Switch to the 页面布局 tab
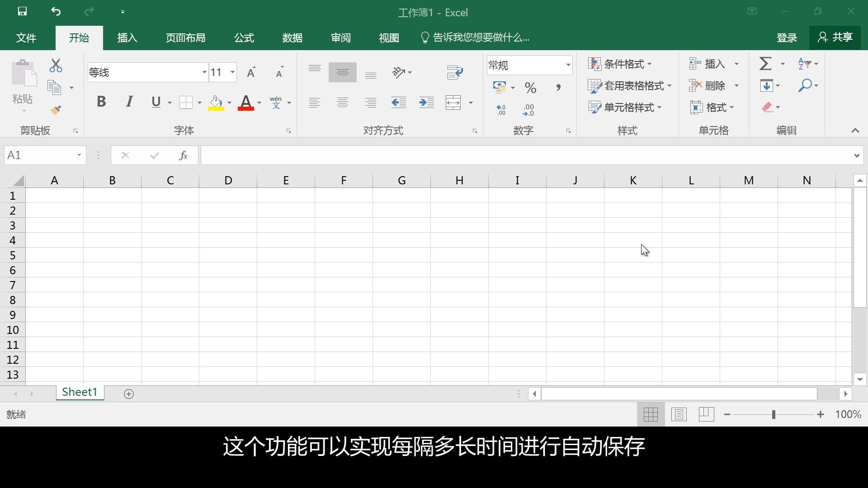The width and height of the screenshot is (868, 488). pos(185,38)
